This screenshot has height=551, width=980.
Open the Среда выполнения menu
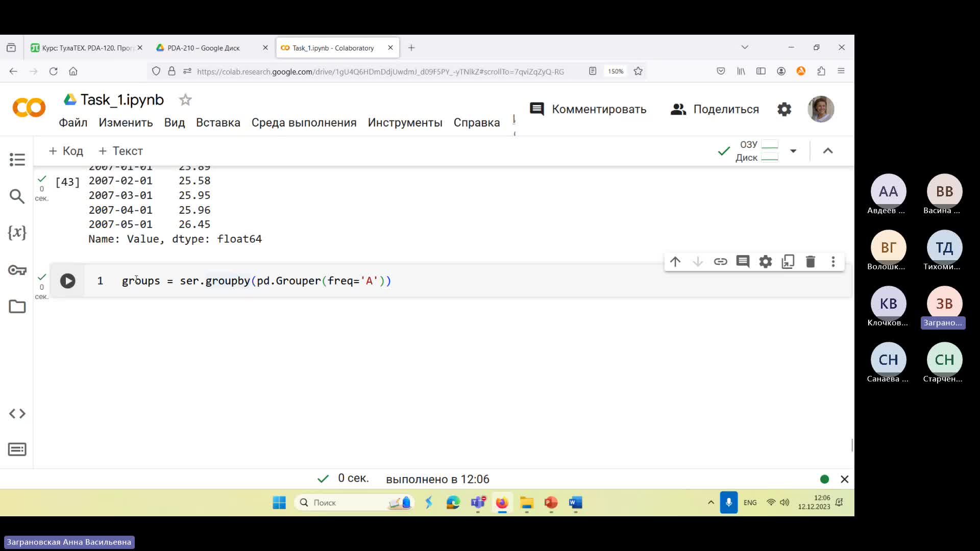304,123
